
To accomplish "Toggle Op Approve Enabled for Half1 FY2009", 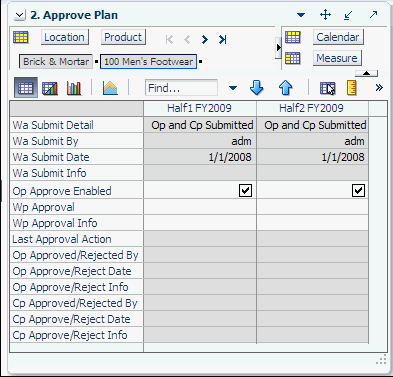I will coord(245,191).
